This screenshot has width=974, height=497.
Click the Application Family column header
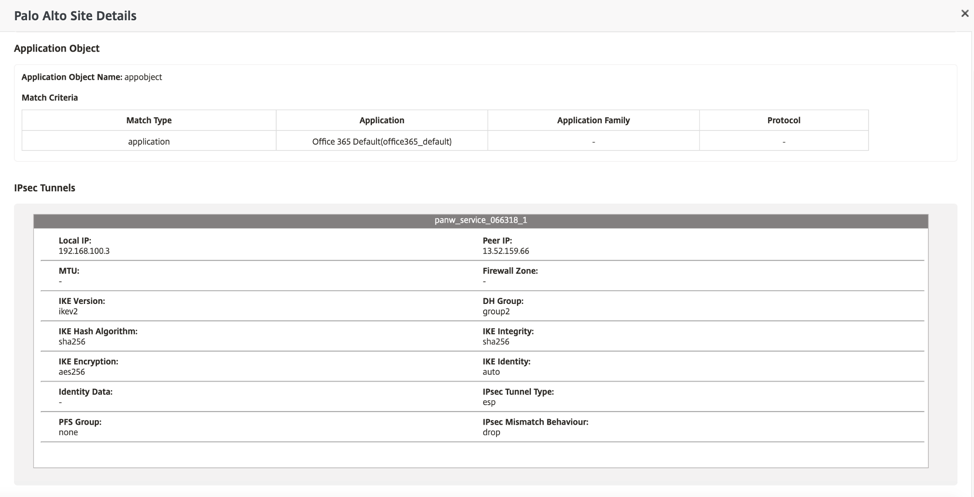pyautogui.click(x=593, y=121)
